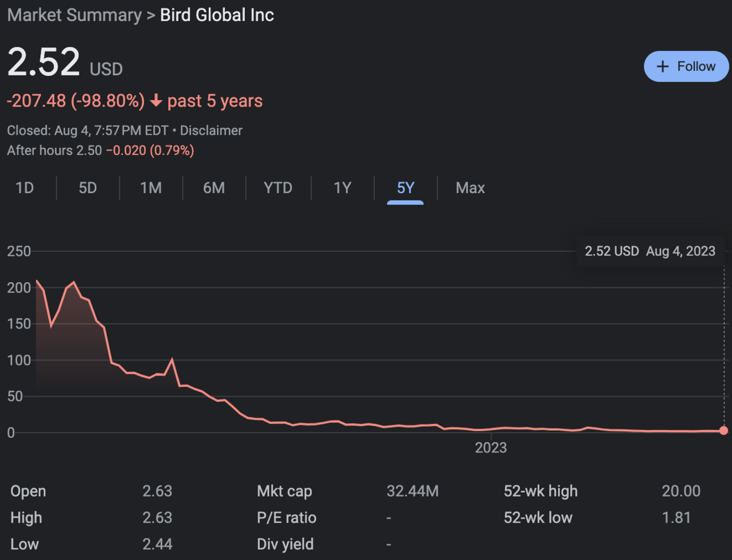Switch to the 6M chart range
This screenshot has width=732, height=560.
coord(214,188)
